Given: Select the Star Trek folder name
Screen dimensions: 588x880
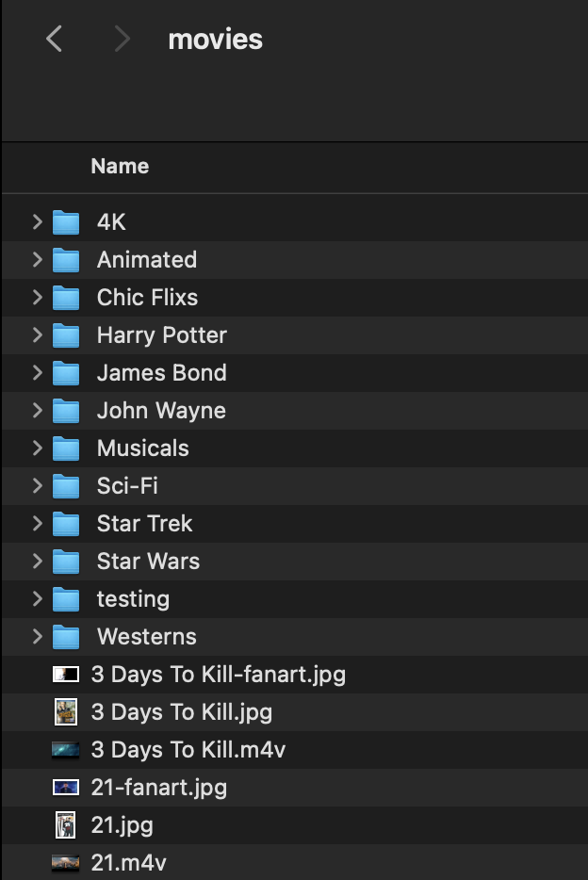Looking at the screenshot, I should 145,523.
